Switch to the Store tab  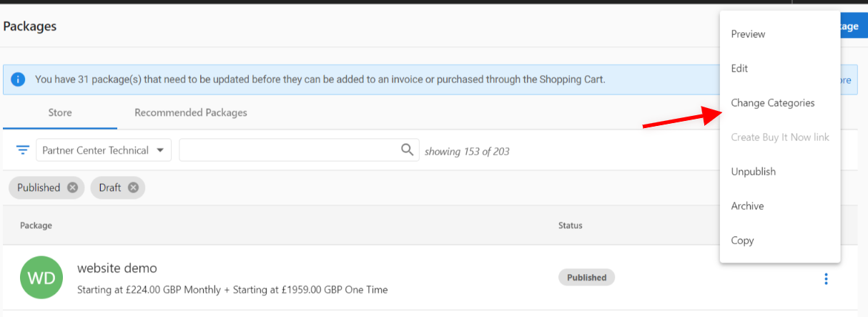(x=60, y=113)
